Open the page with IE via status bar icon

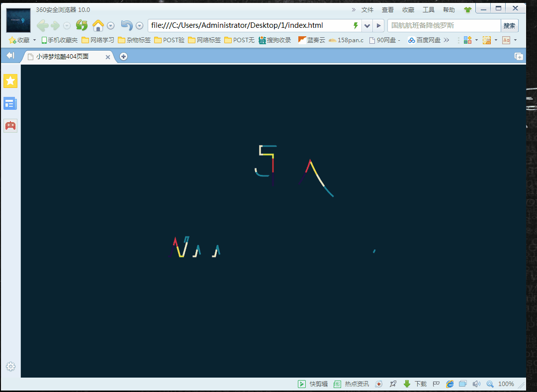pyautogui.click(x=449, y=384)
